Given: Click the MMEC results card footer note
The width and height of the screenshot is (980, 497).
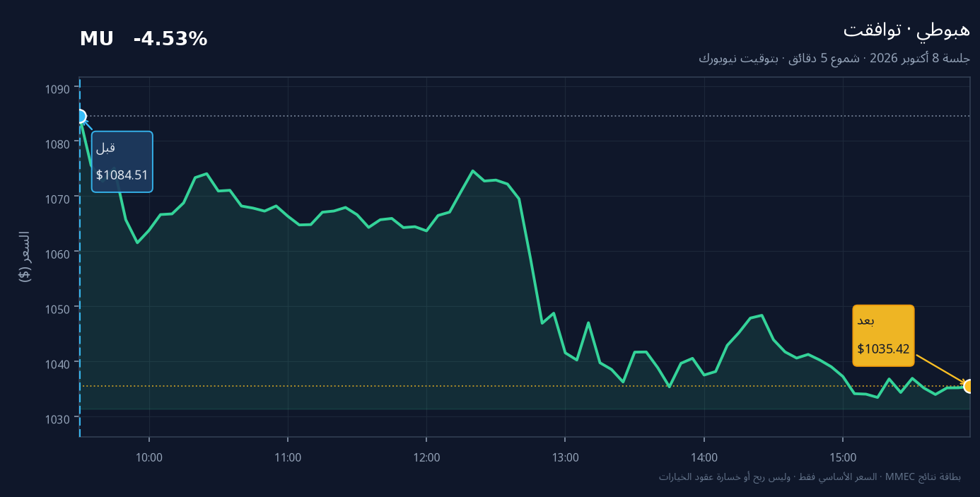Looking at the screenshot, I should pos(810,477).
